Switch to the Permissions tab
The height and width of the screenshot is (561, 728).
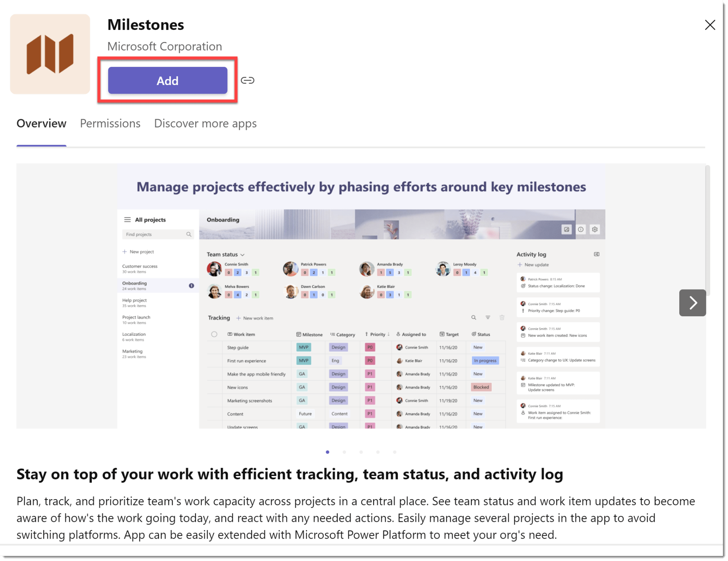[110, 123]
